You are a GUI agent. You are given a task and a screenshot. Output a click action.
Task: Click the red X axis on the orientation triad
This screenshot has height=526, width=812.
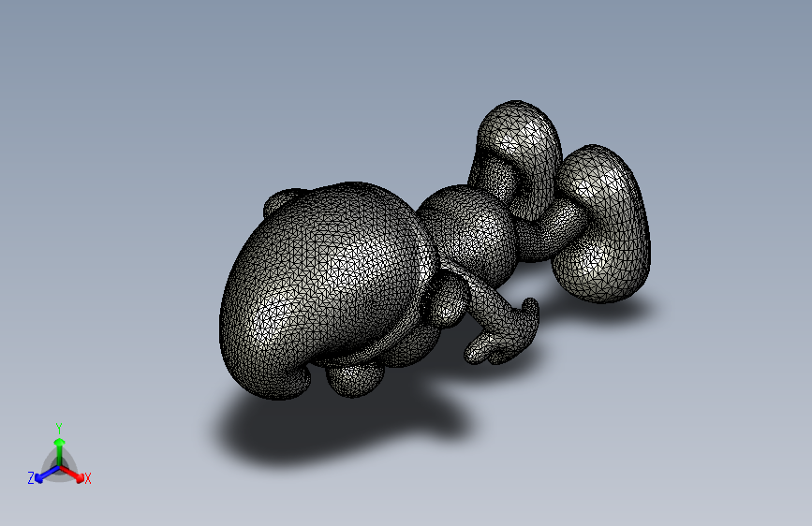pos(72,475)
